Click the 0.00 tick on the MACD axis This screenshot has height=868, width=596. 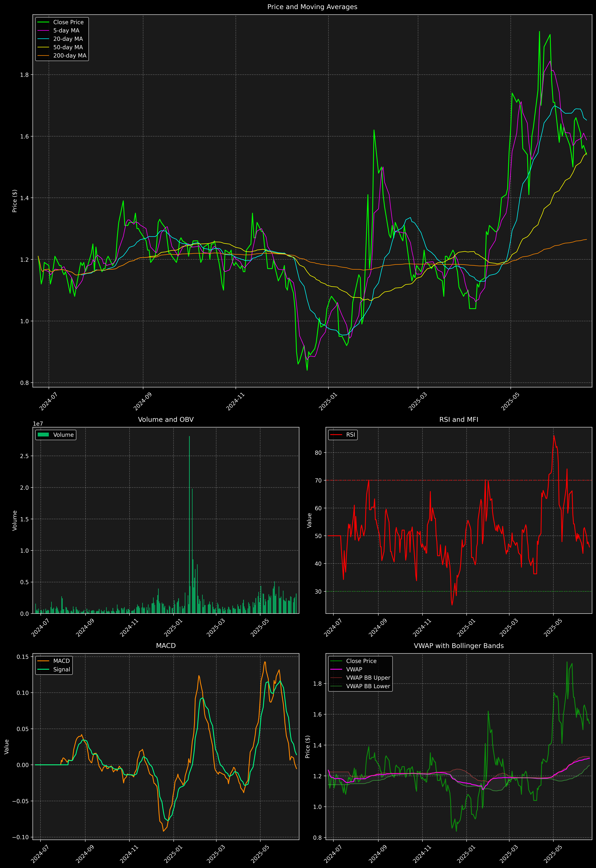pos(23,765)
